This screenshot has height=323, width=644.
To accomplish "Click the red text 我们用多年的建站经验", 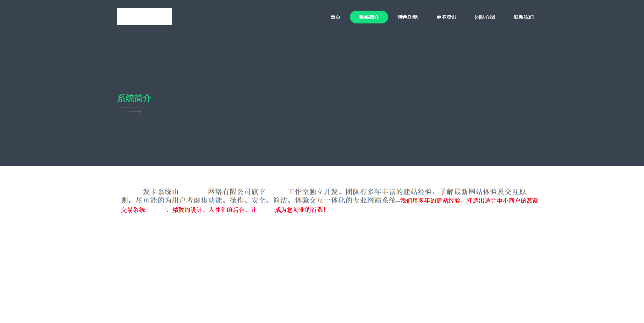I will (430, 201).
